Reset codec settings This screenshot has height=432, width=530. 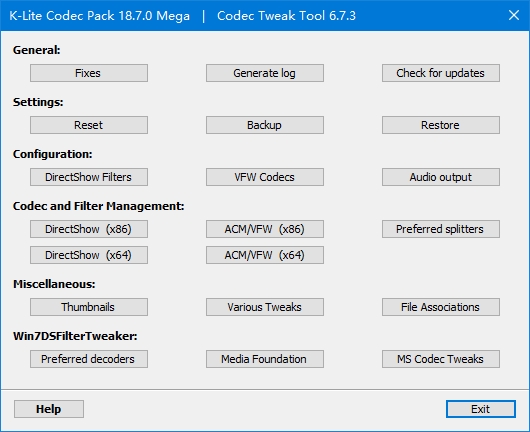(89, 125)
